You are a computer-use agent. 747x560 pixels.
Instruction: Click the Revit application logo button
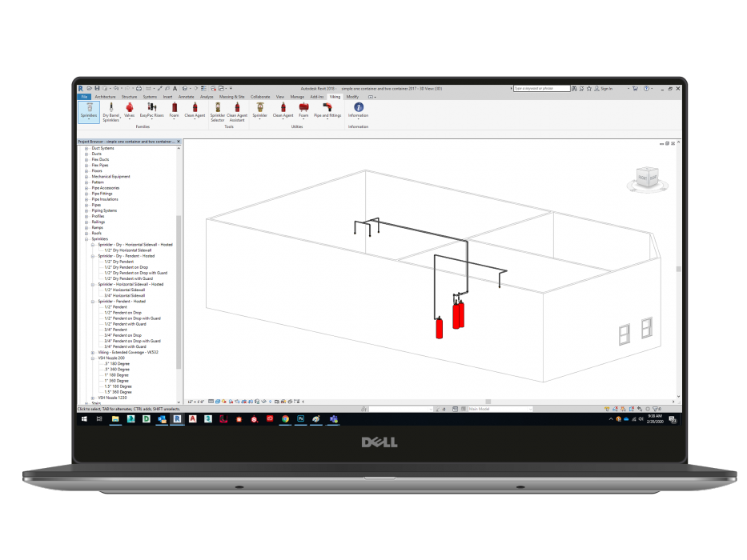tap(81, 89)
